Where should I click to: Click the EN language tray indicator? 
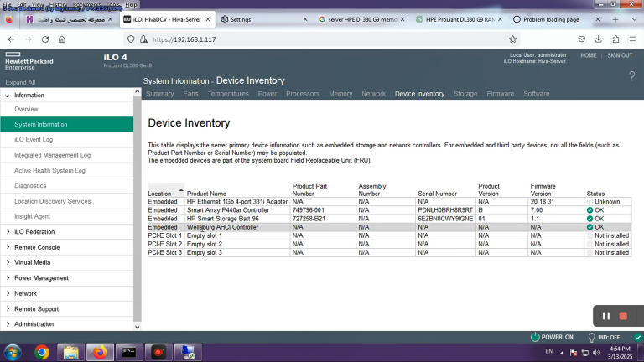click(548, 351)
